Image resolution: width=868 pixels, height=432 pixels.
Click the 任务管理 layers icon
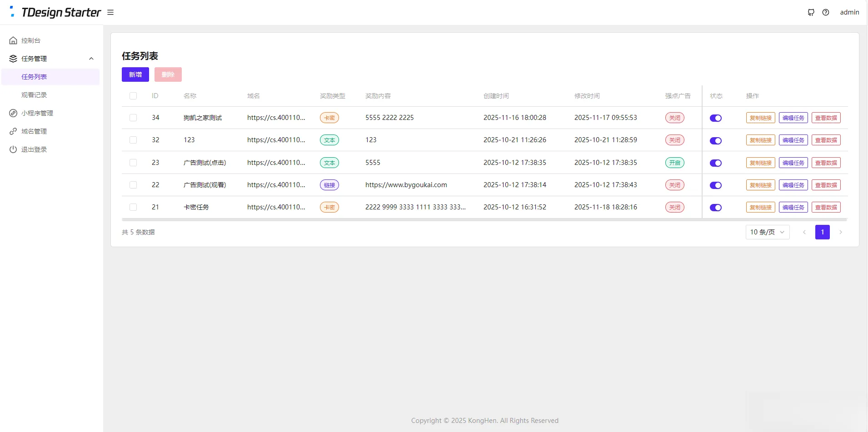coord(13,59)
